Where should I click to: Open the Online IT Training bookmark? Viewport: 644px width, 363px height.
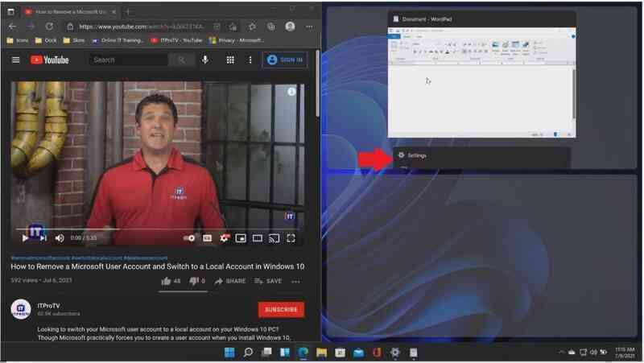click(118, 40)
